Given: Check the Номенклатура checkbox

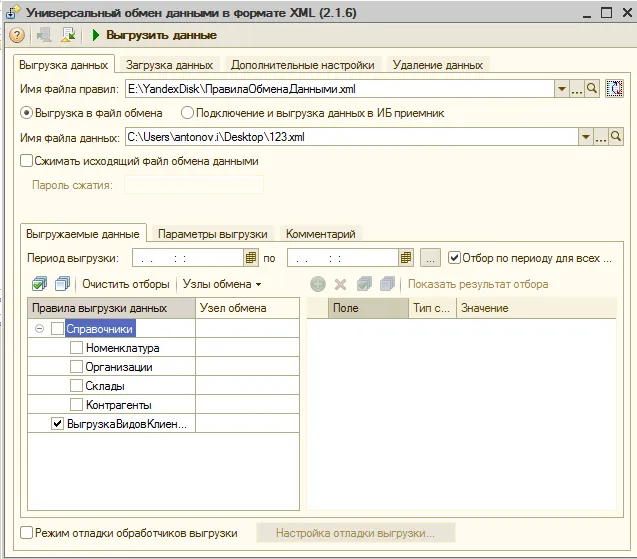Looking at the screenshot, I should pyautogui.click(x=76, y=348).
